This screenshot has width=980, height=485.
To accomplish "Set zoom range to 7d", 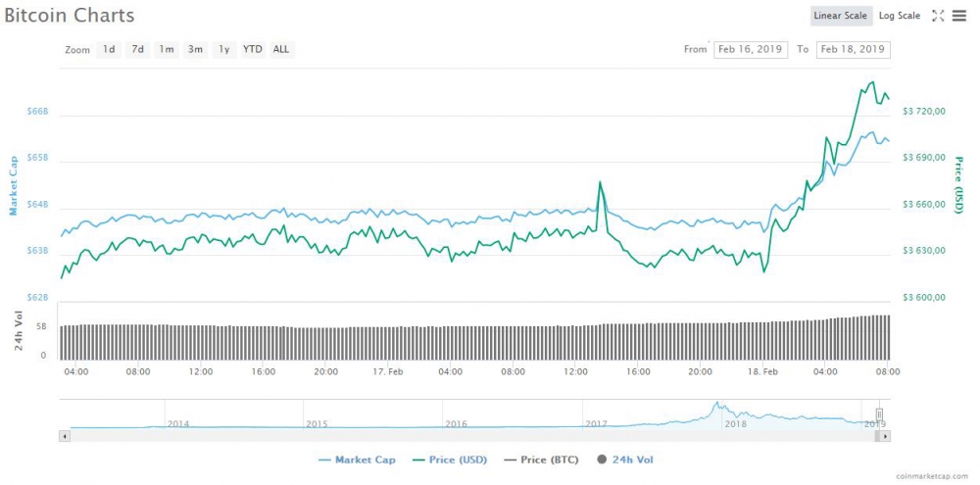I will (137, 49).
